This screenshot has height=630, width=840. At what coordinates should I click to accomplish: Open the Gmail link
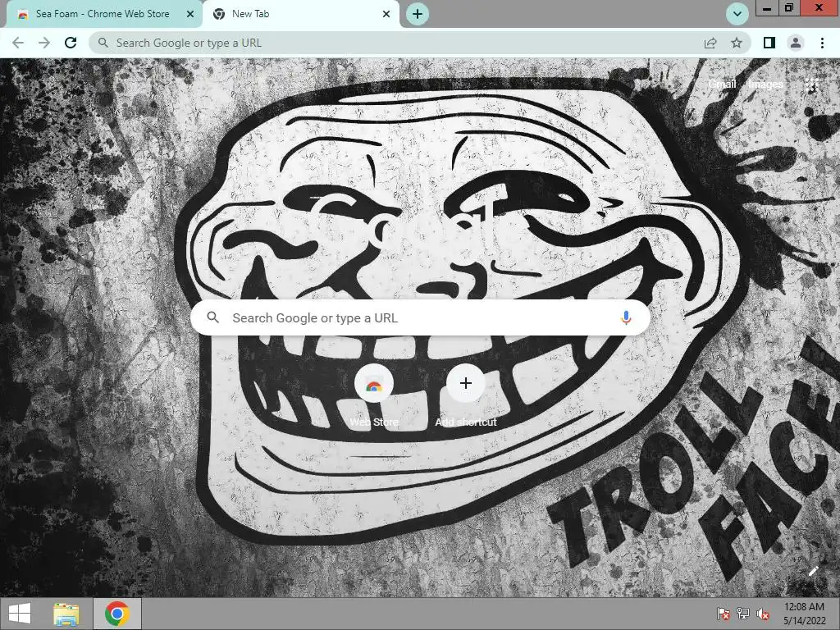coord(722,84)
